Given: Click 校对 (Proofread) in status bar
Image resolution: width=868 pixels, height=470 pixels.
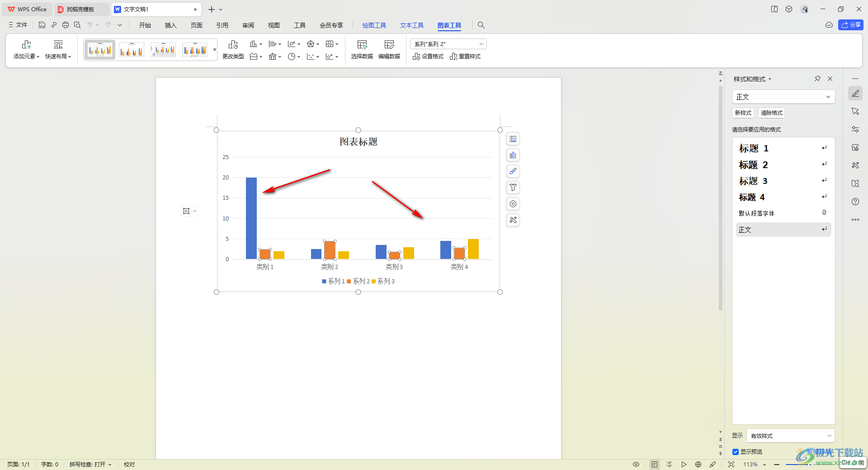Looking at the screenshot, I should (129, 465).
